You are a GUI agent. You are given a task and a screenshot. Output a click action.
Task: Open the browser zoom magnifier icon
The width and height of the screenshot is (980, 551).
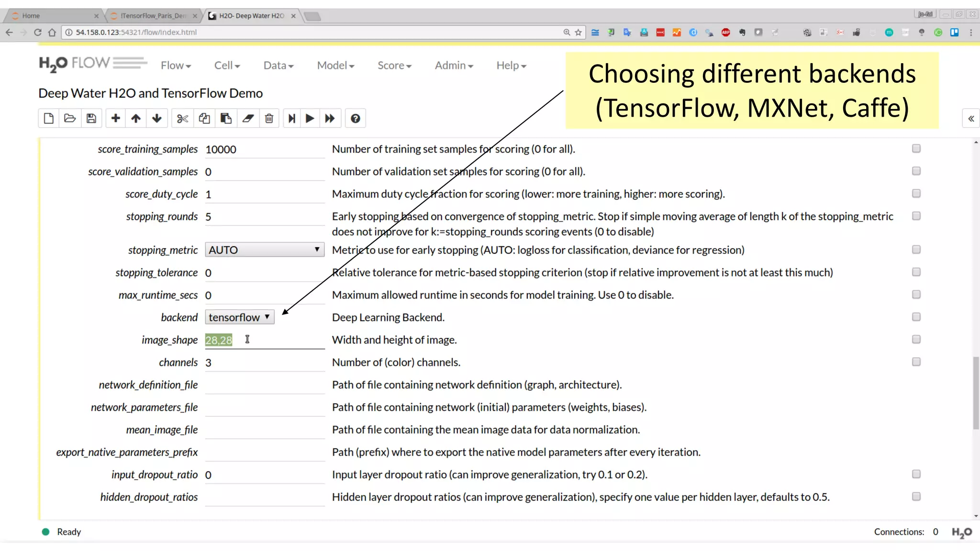(x=567, y=33)
